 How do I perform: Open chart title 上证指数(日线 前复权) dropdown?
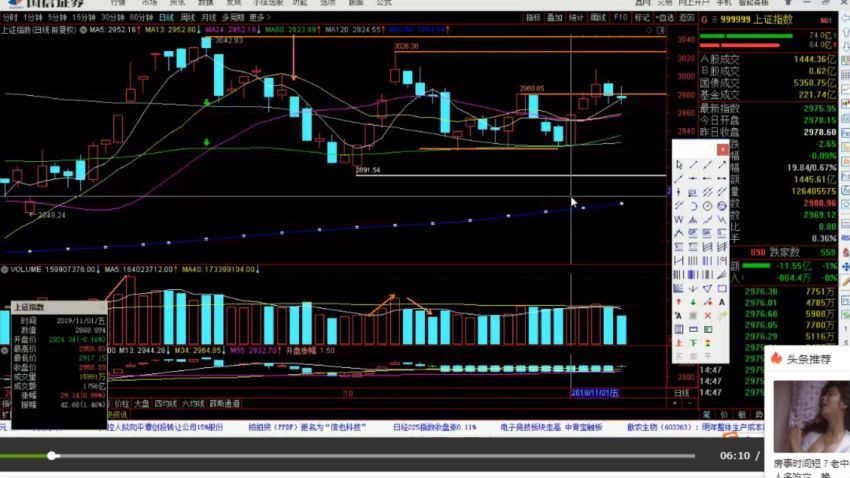[39, 30]
